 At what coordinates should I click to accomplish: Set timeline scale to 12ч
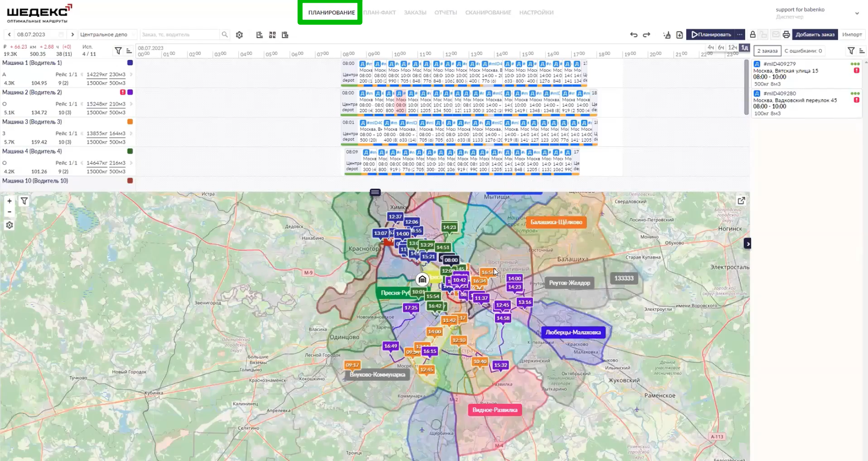(x=732, y=48)
